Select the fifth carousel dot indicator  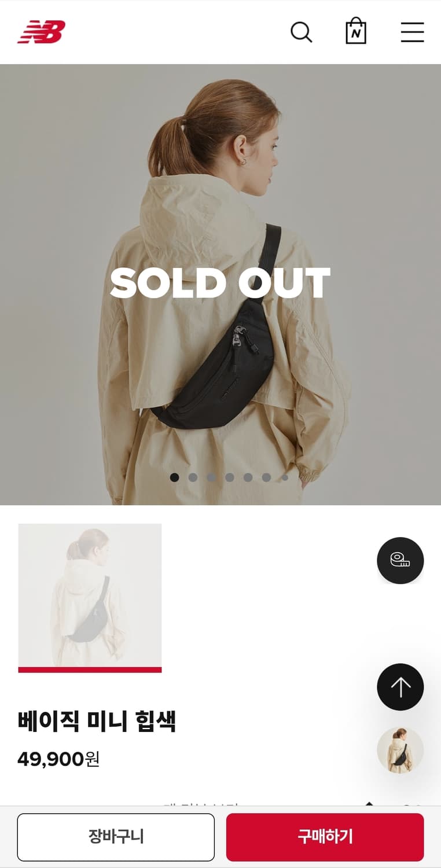pyautogui.click(x=248, y=477)
